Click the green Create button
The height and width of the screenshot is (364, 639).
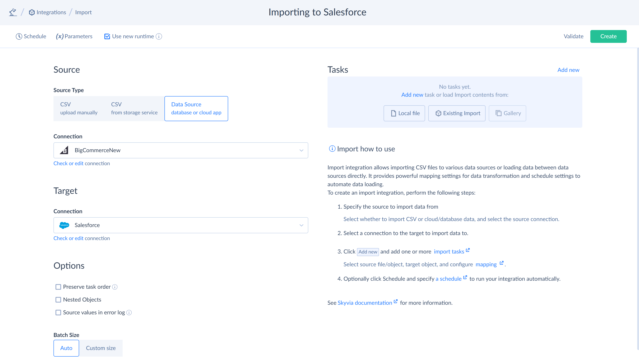(x=608, y=36)
